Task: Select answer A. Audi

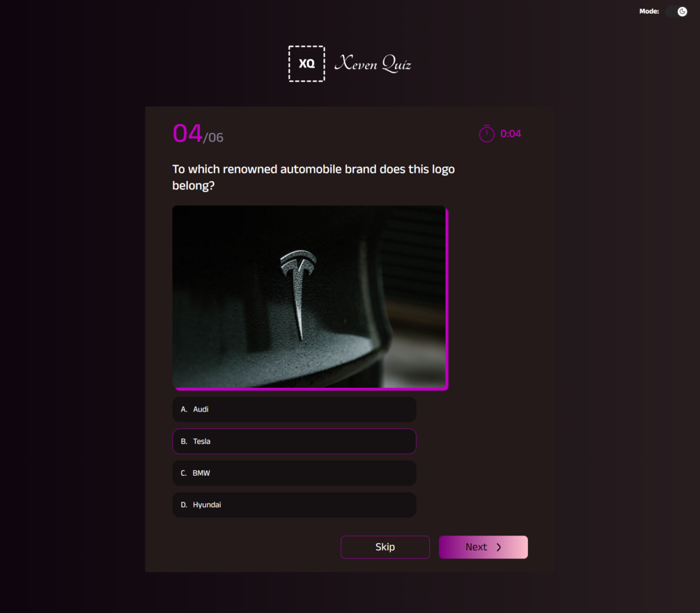Action: pyautogui.click(x=294, y=410)
